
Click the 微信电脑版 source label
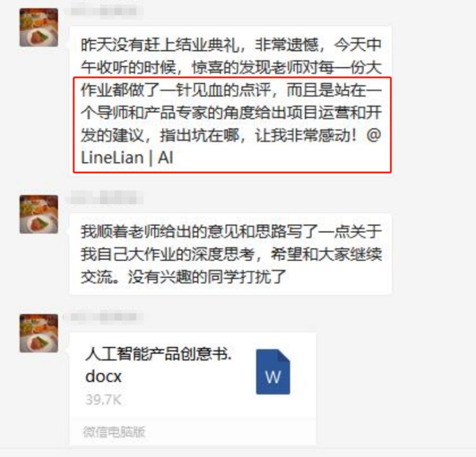point(114,432)
